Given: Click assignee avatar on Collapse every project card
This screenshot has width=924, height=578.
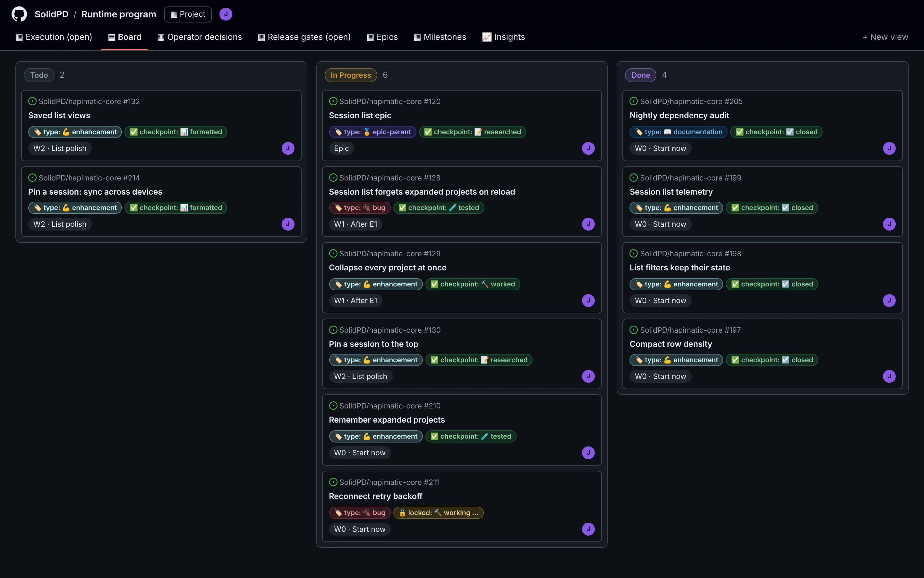Looking at the screenshot, I should 588,301.
